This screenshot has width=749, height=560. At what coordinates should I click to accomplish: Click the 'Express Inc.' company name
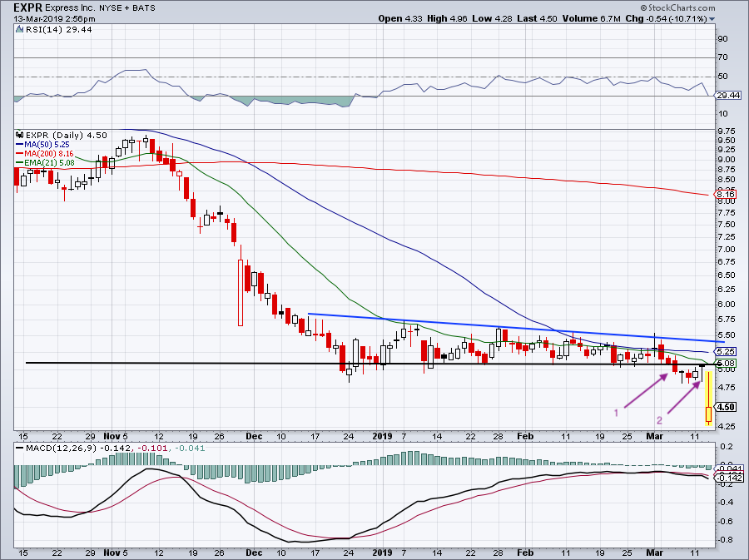pos(69,8)
